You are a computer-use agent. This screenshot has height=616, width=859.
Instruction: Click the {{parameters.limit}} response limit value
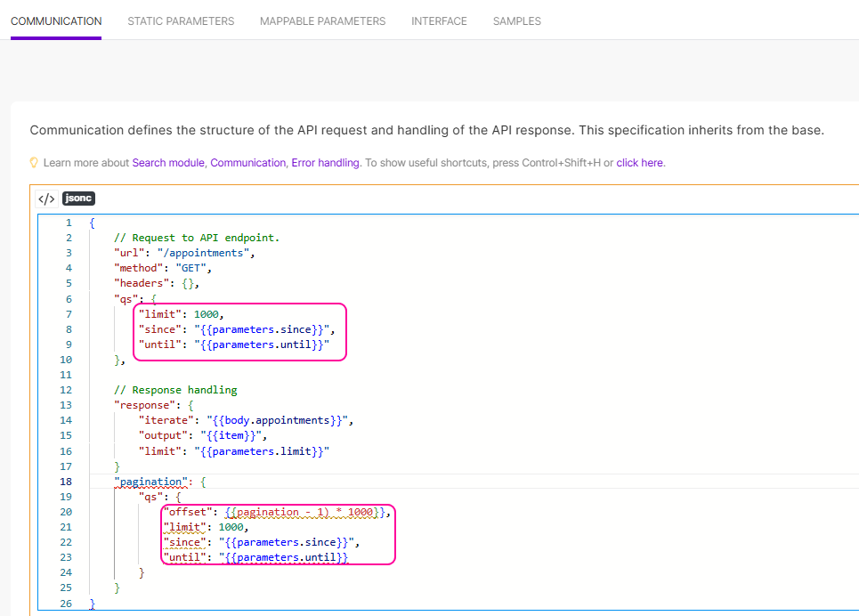pos(264,450)
